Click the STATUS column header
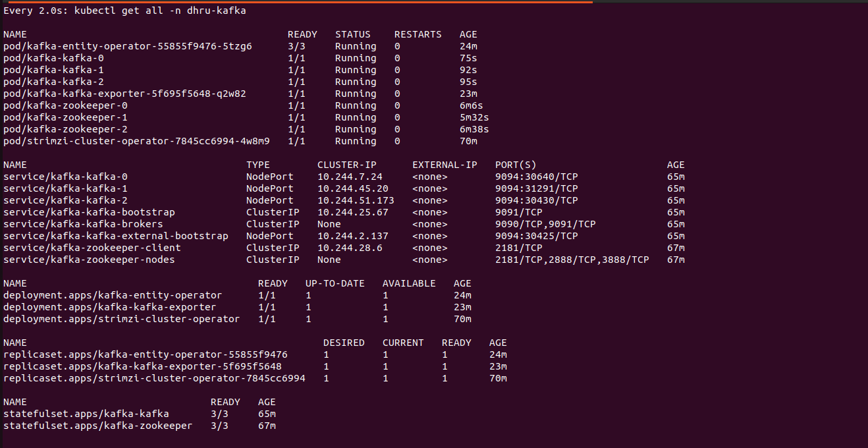The width and height of the screenshot is (868, 448). pyautogui.click(x=353, y=34)
